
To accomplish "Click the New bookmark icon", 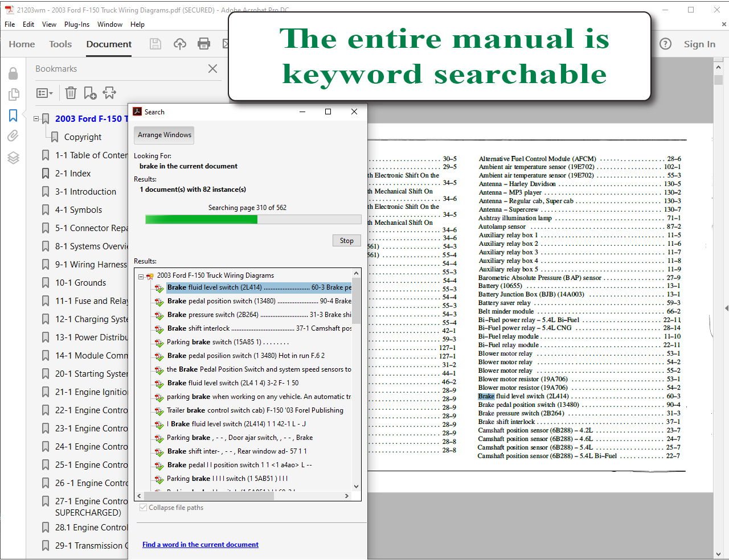I will coord(90,93).
